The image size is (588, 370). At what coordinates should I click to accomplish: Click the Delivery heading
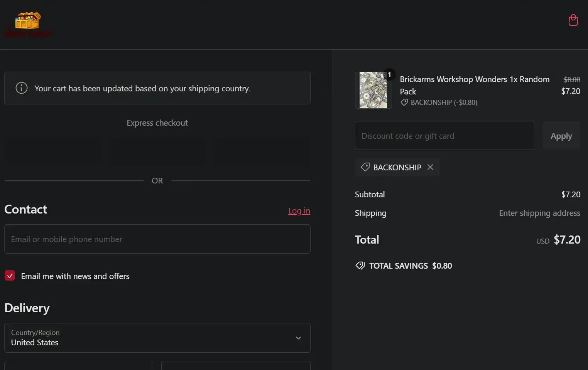(x=27, y=308)
